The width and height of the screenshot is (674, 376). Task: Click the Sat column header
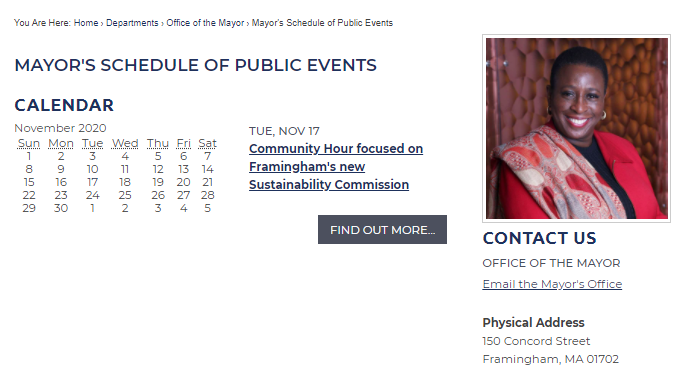tap(207, 143)
